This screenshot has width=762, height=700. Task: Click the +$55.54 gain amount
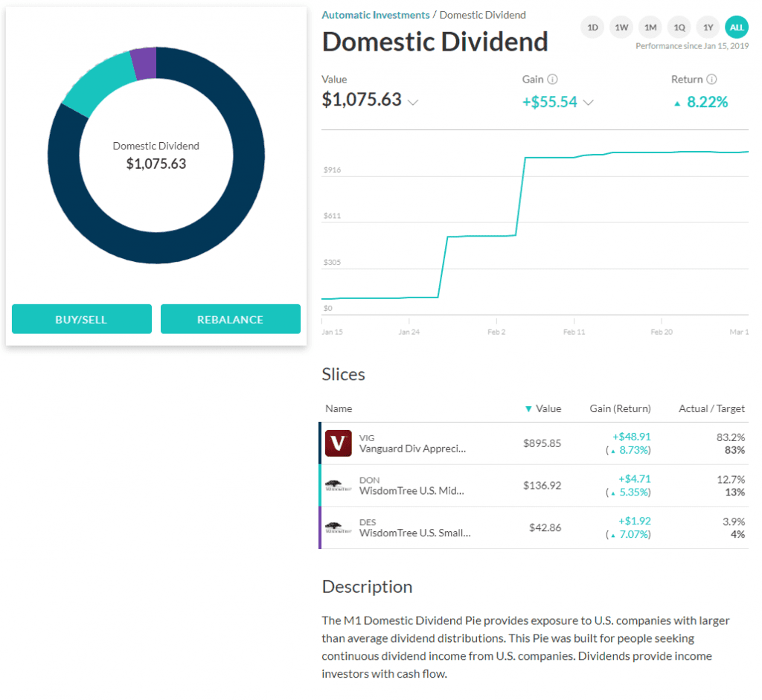coord(550,102)
